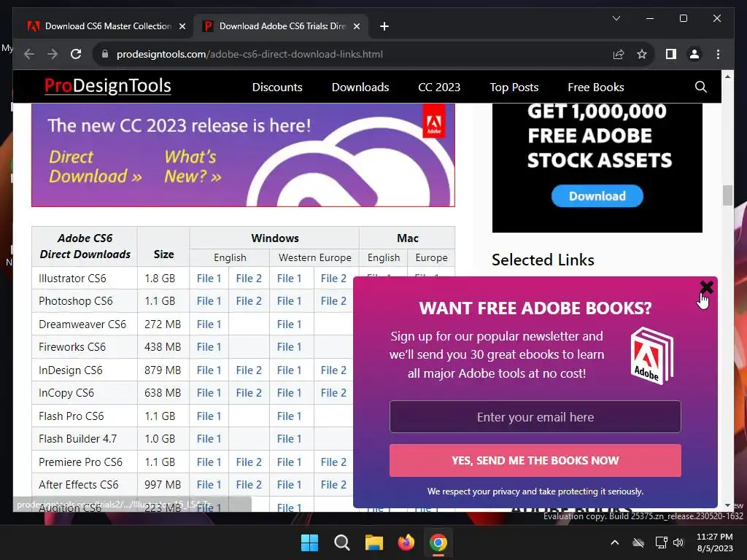Download After Effects CS6 Windows English File 1

209,485
